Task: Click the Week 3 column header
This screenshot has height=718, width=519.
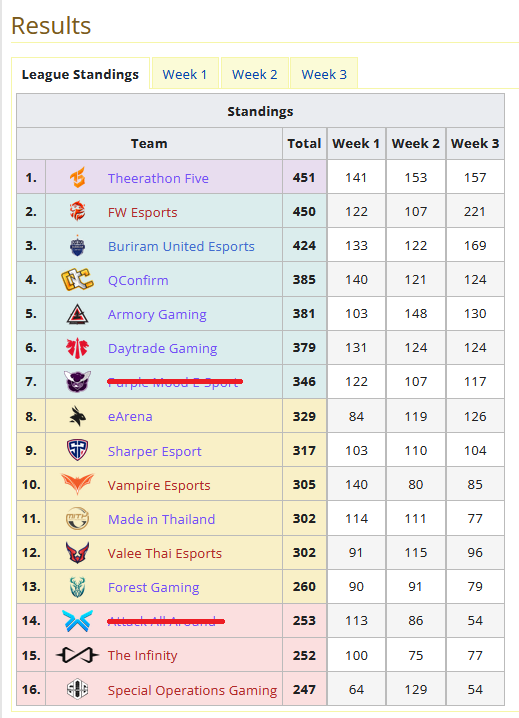Action: pos(475,143)
